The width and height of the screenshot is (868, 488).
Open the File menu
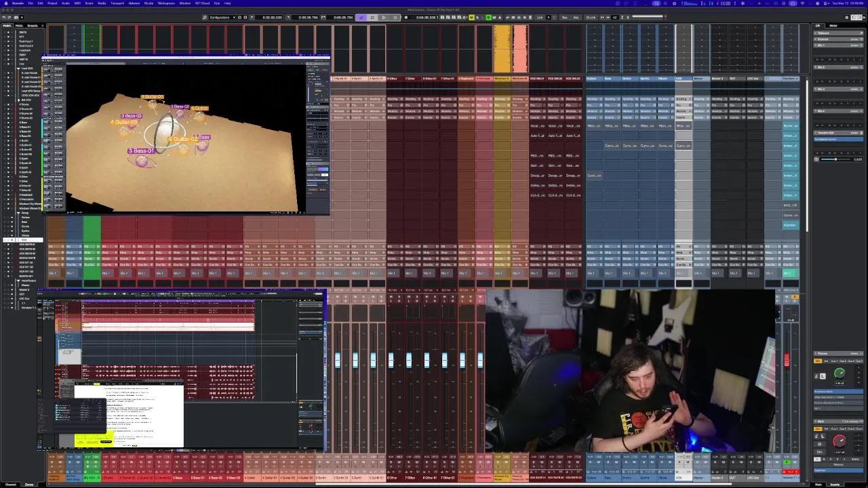pyautogui.click(x=31, y=3)
